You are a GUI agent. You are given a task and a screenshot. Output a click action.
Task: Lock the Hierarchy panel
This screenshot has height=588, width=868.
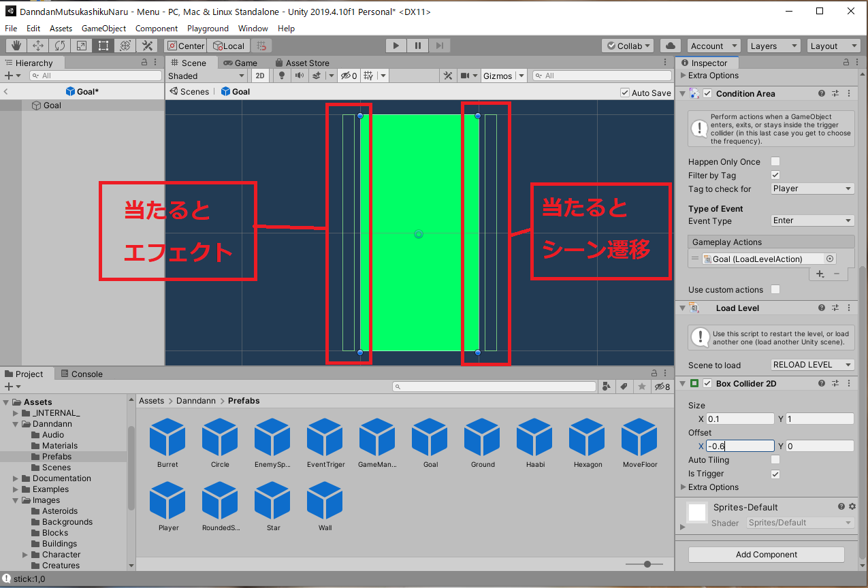click(x=144, y=63)
